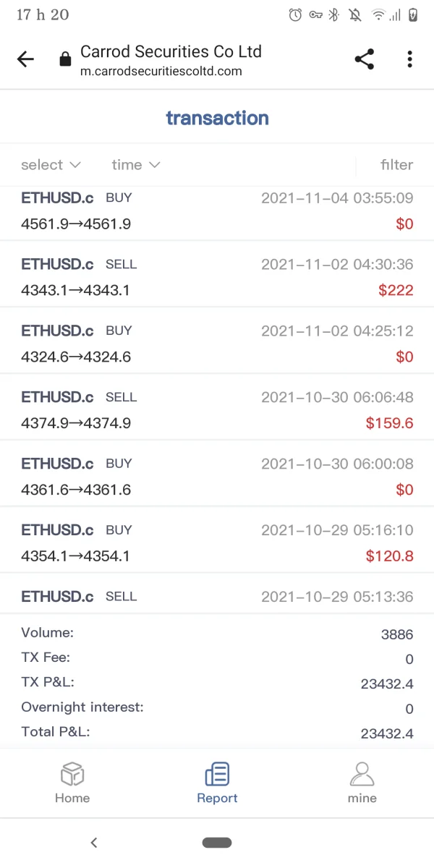
Task: Tap the Android home pill
Action: (x=217, y=843)
